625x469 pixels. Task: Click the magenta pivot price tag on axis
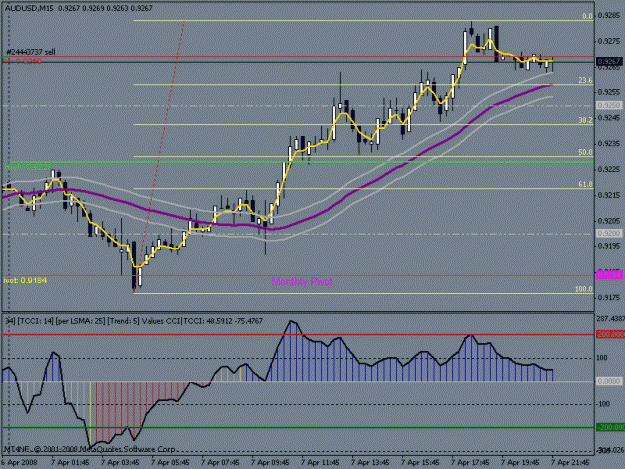tap(609, 275)
